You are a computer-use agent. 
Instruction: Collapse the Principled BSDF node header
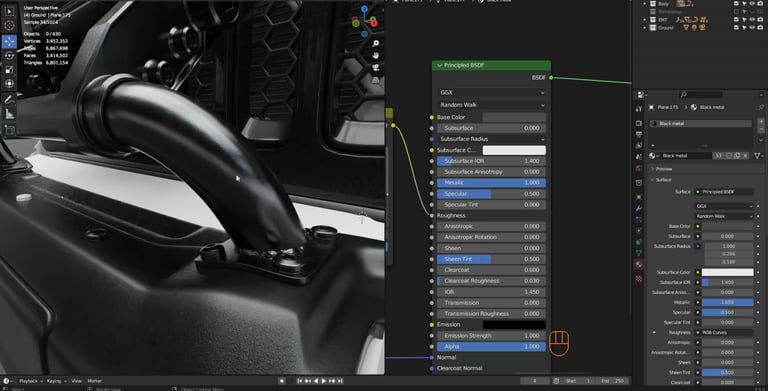439,65
